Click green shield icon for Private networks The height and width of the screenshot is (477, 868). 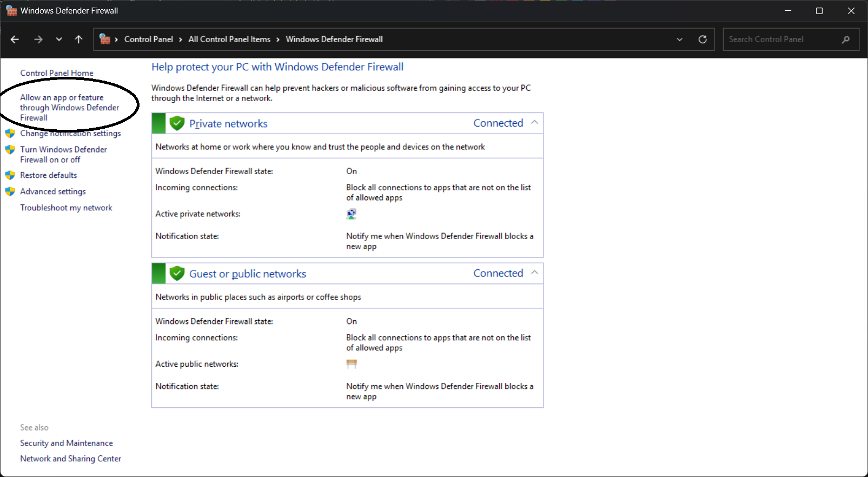pyautogui.click(x=177, y=124)
